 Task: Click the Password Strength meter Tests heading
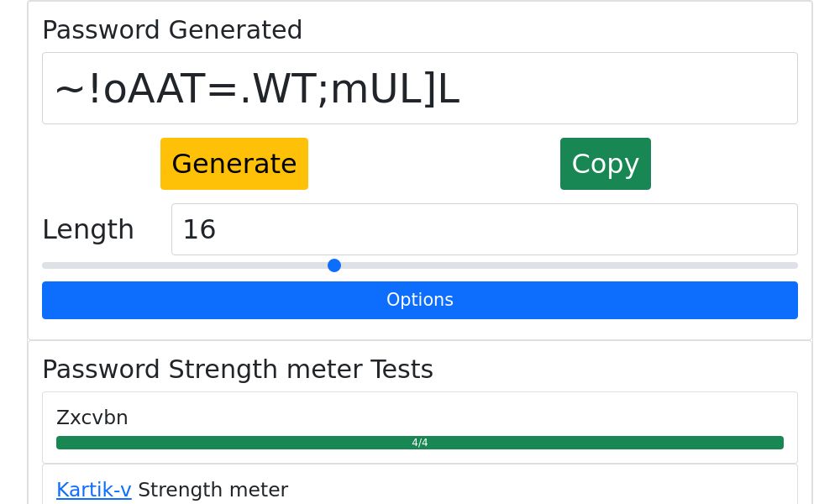point(238,370)
